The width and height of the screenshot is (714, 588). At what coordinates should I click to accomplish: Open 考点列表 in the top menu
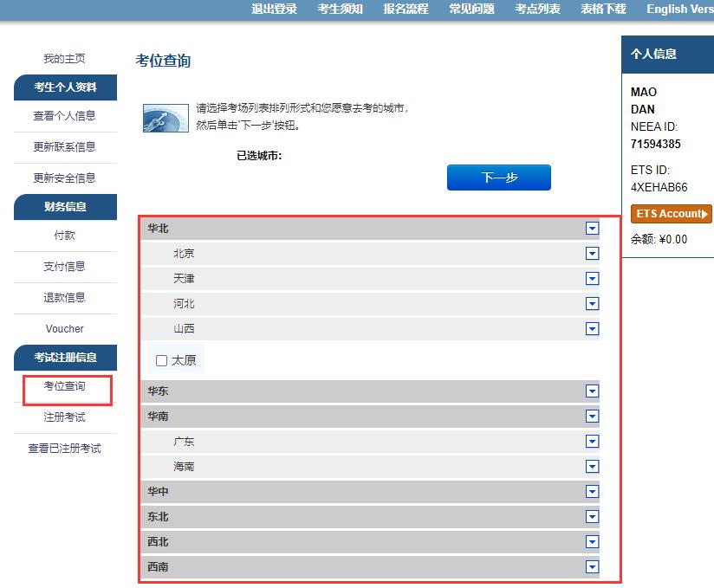537,9
